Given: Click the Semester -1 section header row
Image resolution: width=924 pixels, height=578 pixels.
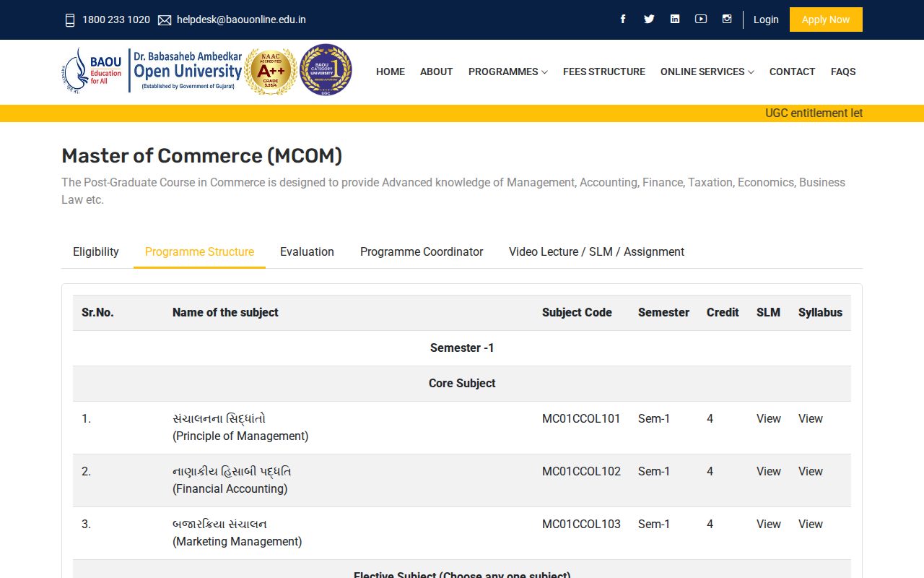Looking at the screenshot, I should click(x=462, y=348).
